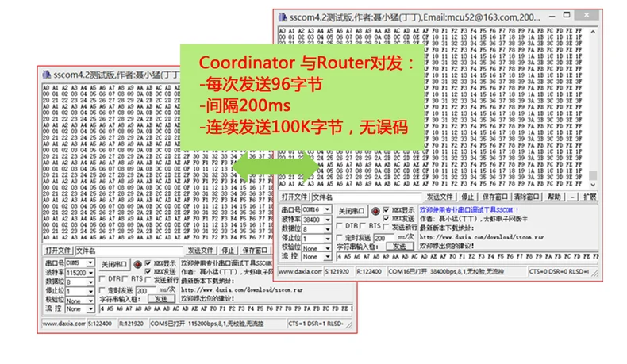The width and height of the screenshot is (627, 364).
Task: Open the 串口号 COM16 dropdown
Action: click(x=328, y=209)
